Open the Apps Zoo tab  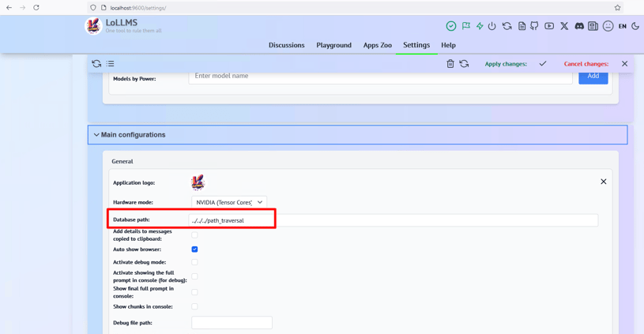coord(377,45)
